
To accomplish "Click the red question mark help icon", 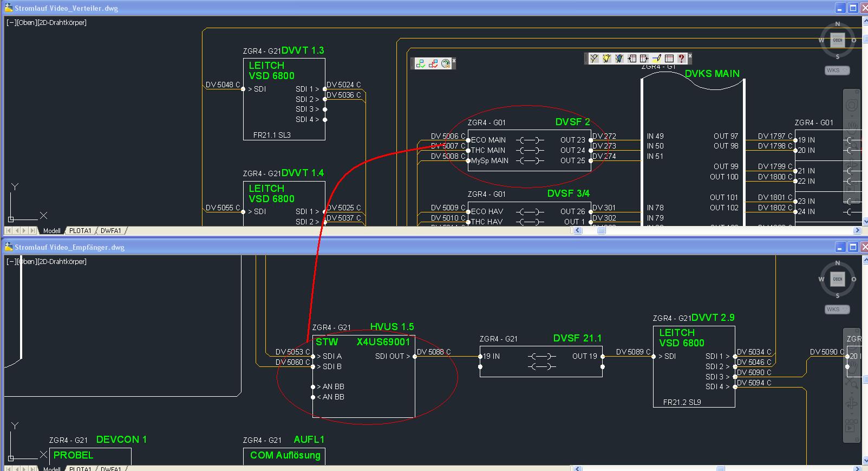I will pyautogui.click(x=681, y=59).
